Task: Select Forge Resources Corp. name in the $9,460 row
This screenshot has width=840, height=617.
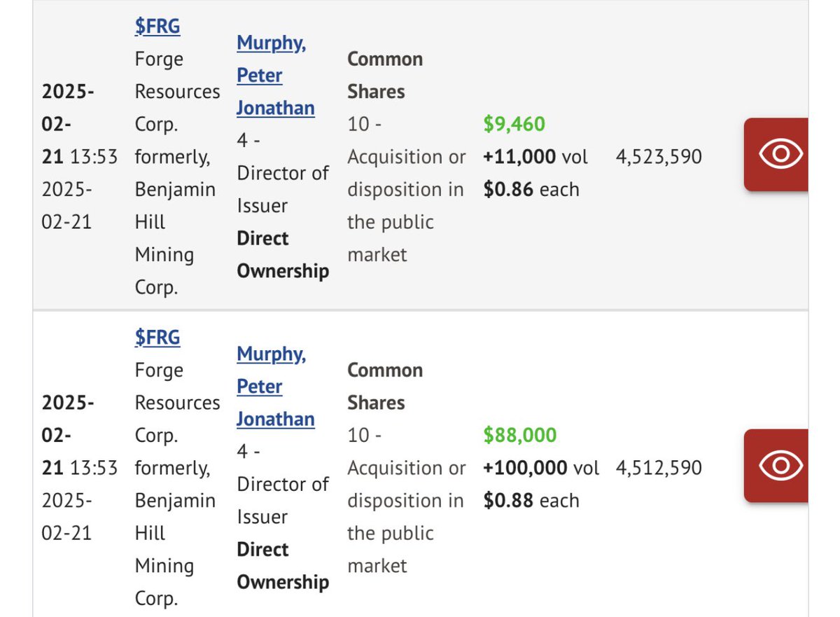Action: [177, 92]
